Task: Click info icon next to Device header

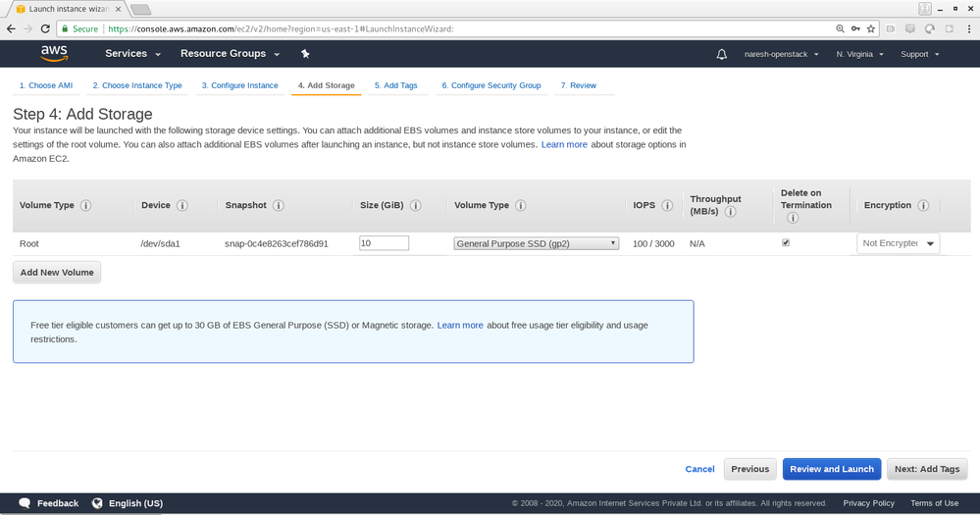Action: 182,206
